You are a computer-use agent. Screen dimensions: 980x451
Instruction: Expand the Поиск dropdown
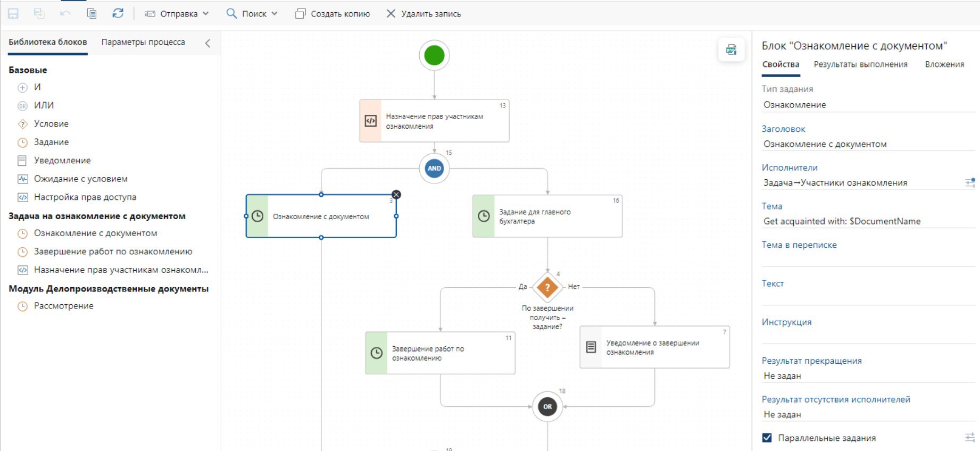coord(252,14)
